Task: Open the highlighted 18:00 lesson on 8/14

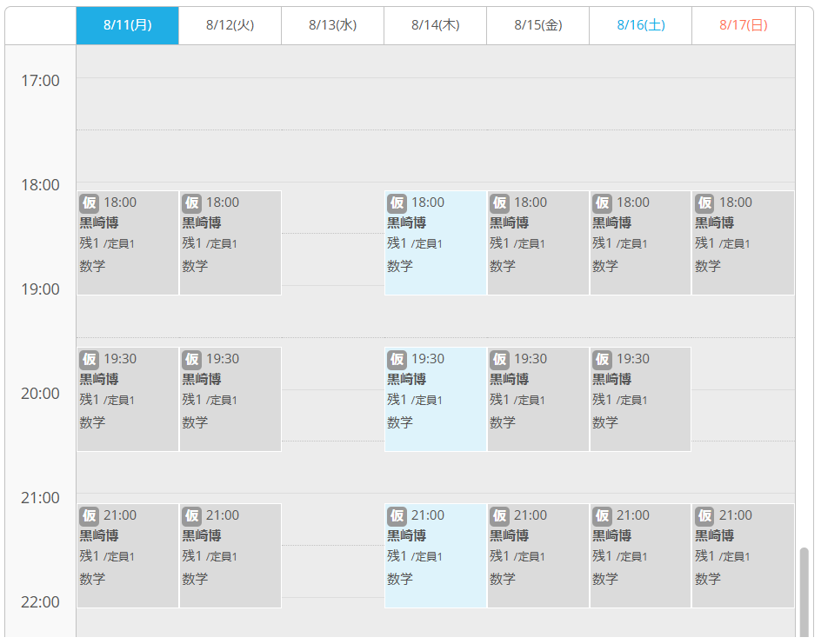Action: (436, 242)
